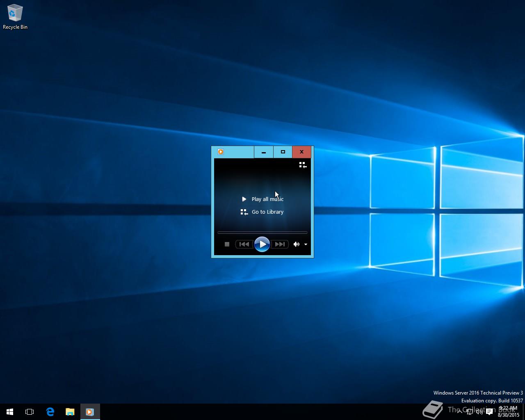The image size is (525, 420).
Task: Minimize the Media Player window
Action: coord(264,152)
